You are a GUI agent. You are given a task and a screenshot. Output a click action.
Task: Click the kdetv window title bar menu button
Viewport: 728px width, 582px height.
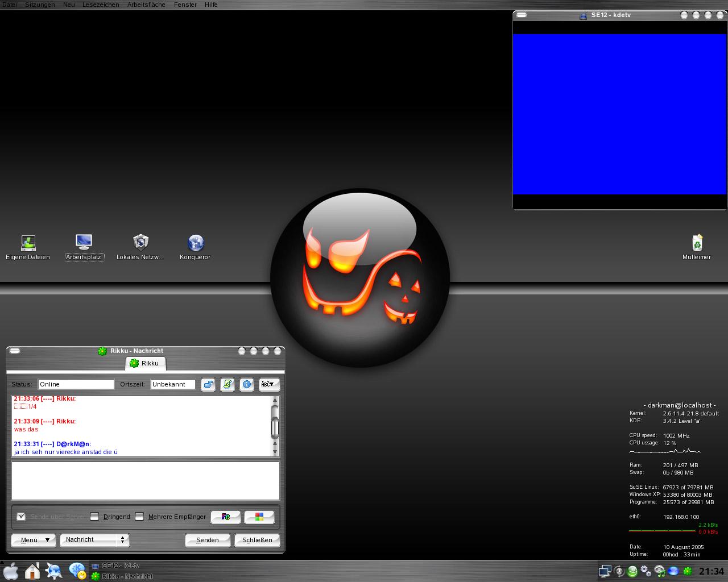click(x=522, y=15)
